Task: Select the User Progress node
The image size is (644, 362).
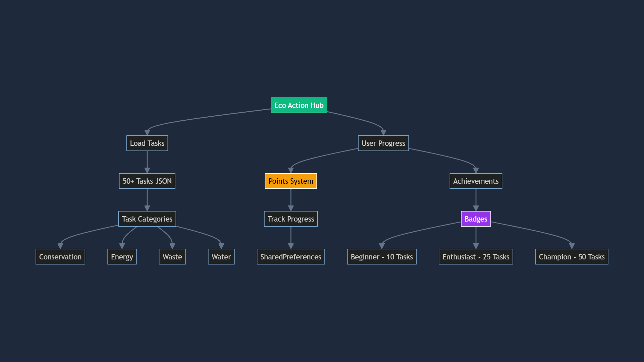Action: tap(383, 143)
